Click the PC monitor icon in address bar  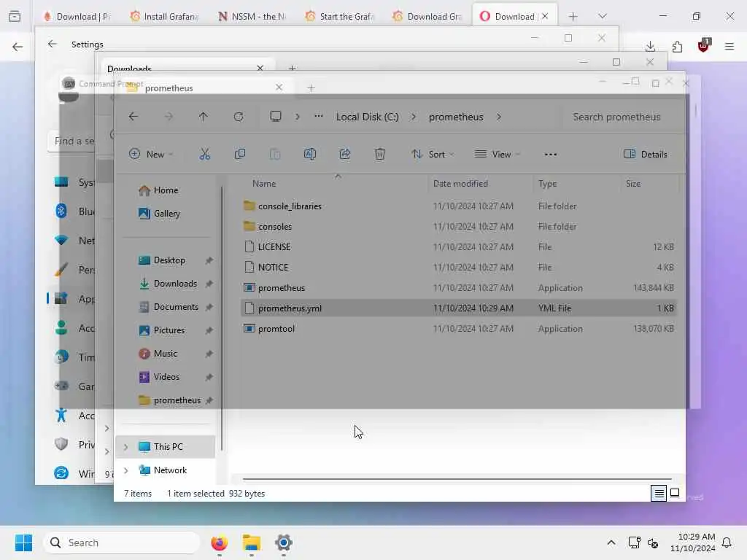[276, 117]
